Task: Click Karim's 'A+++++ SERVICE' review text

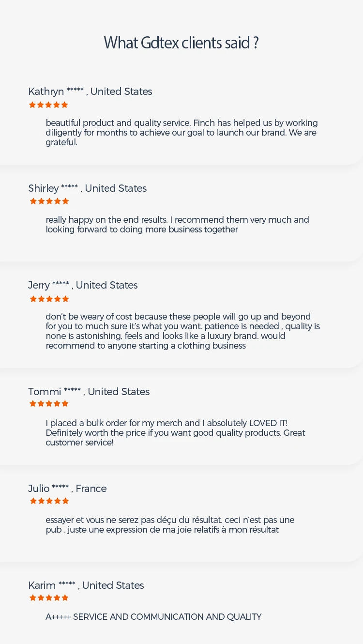Action: click(x=153, y=617)
